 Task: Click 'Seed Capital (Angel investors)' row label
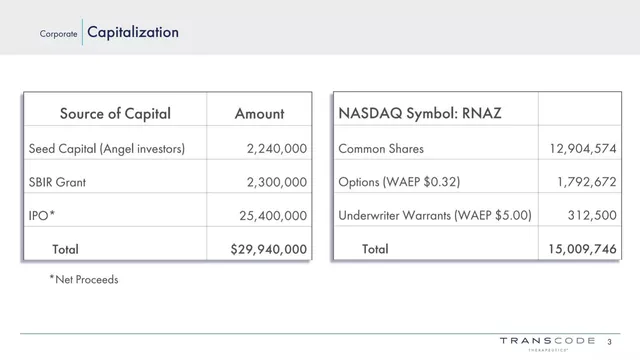coord(107,149)
